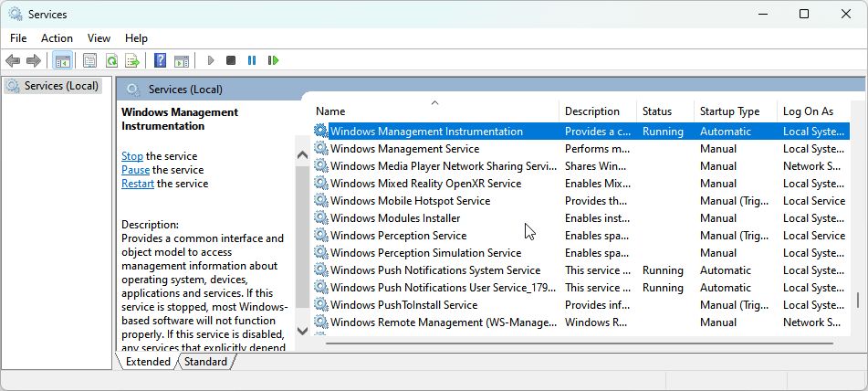
Task: Select Windows PushToInstall Service row
Action: coord(580,304)
